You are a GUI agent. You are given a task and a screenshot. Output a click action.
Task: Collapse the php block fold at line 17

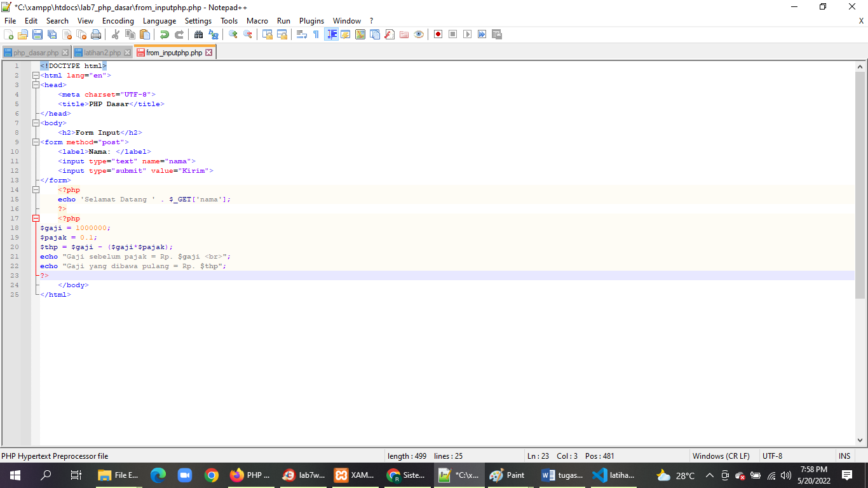pos(36,218)
